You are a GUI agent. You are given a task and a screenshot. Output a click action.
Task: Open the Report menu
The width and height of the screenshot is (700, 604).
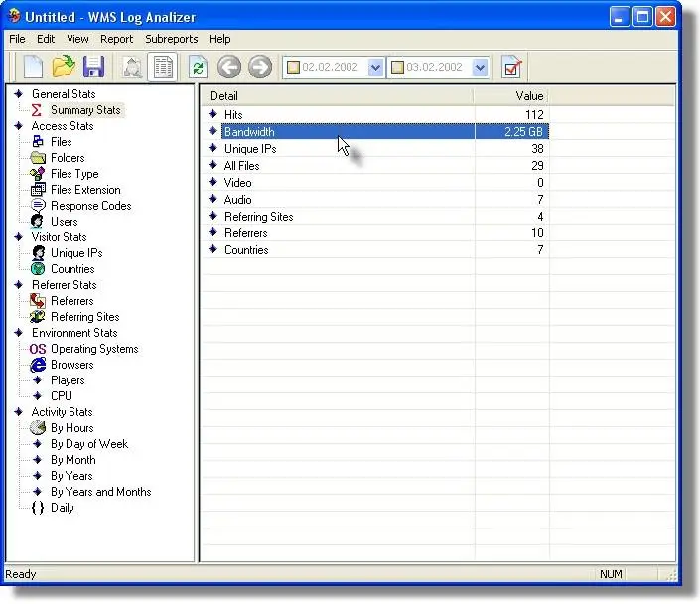(x=116, y=39)
